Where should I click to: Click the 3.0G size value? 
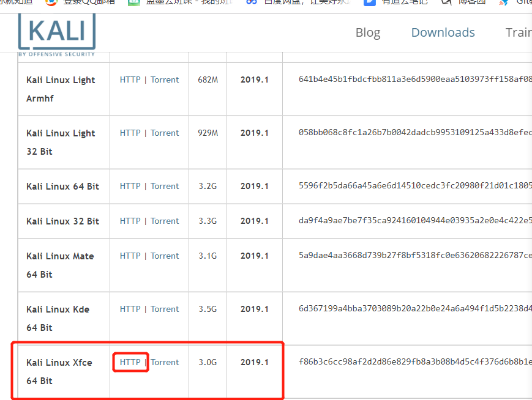pyautogui.click(x=208, y=362)
